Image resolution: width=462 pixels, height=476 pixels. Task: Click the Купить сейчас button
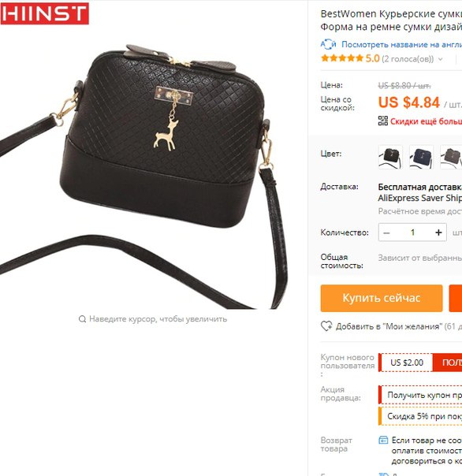tap(382, 298)
